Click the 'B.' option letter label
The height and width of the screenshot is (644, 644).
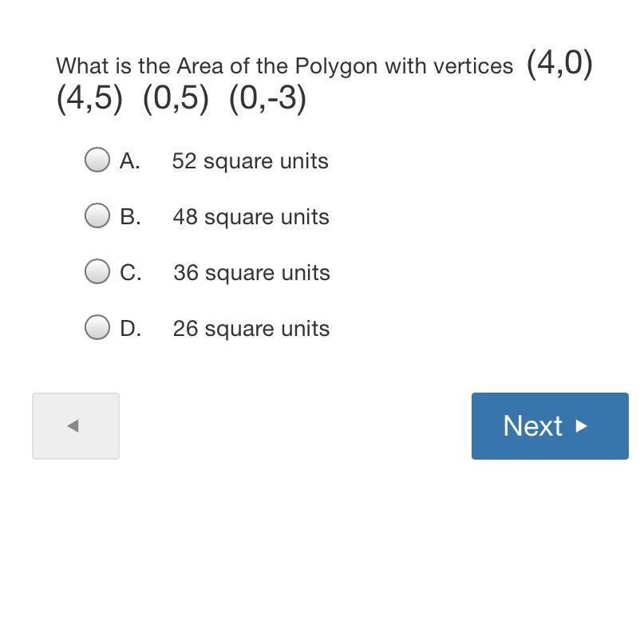[x=130, y=217]
